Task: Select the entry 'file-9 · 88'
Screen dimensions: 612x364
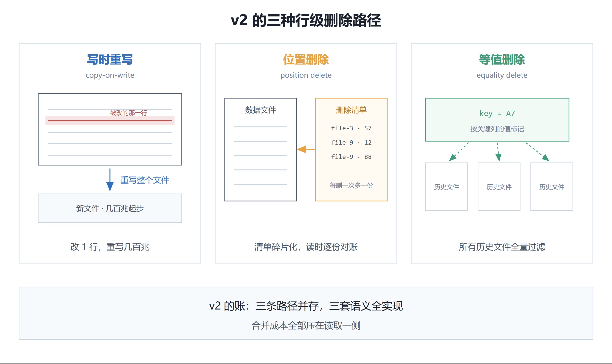Action: (351, 157)
